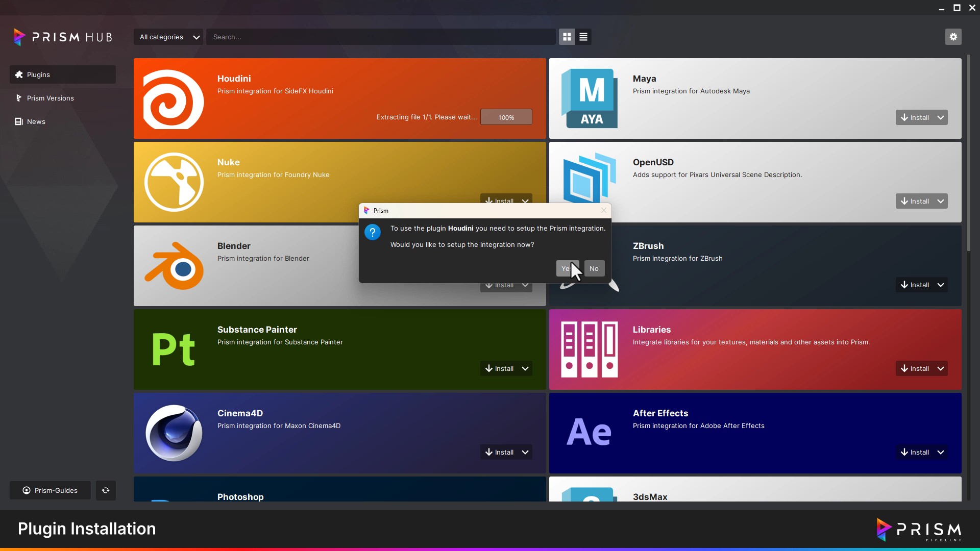Expand Substance Painter install options arrow
The image size is (980, 551).
coord(525,368)
